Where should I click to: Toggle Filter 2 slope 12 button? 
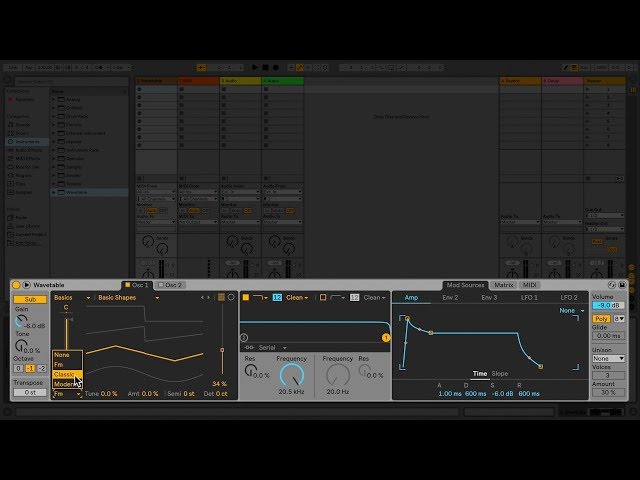(354, 298)
